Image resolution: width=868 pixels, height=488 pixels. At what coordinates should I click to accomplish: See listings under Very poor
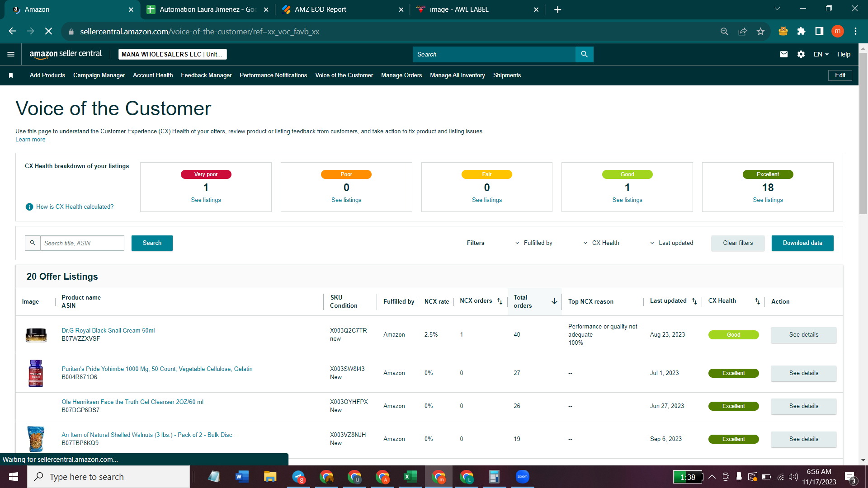(206, 200)
